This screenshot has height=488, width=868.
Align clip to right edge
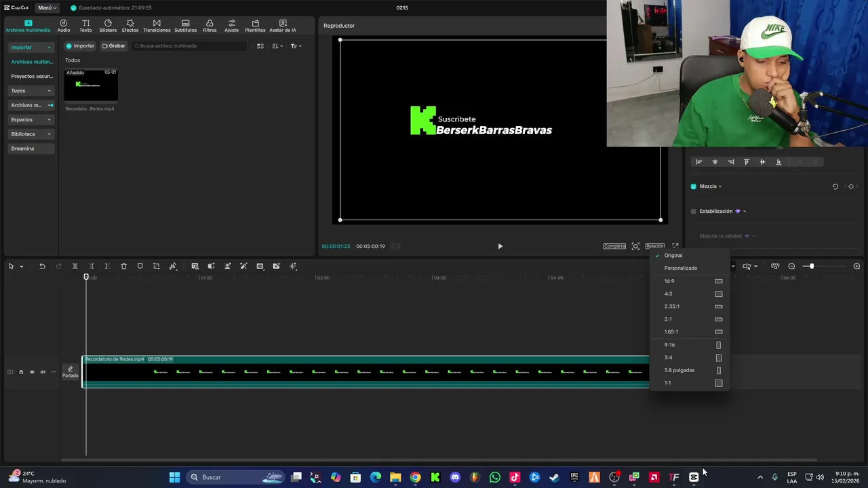[730, 162]
